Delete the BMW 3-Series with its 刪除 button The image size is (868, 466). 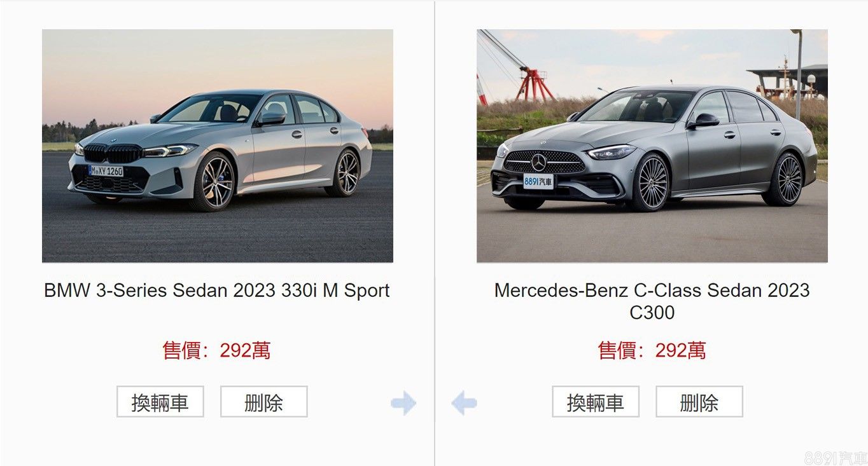coord(264,402)
